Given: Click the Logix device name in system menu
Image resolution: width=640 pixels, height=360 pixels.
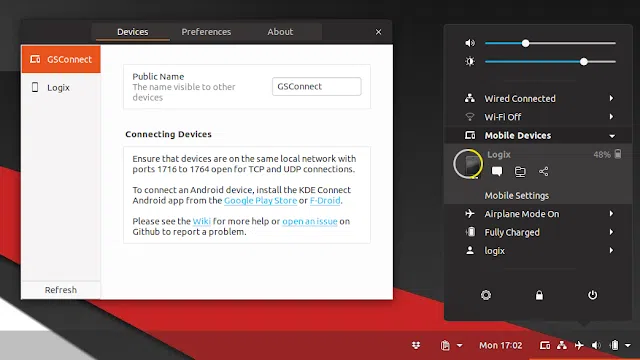Looking at the screenshot, I should (x=499, y=155).
